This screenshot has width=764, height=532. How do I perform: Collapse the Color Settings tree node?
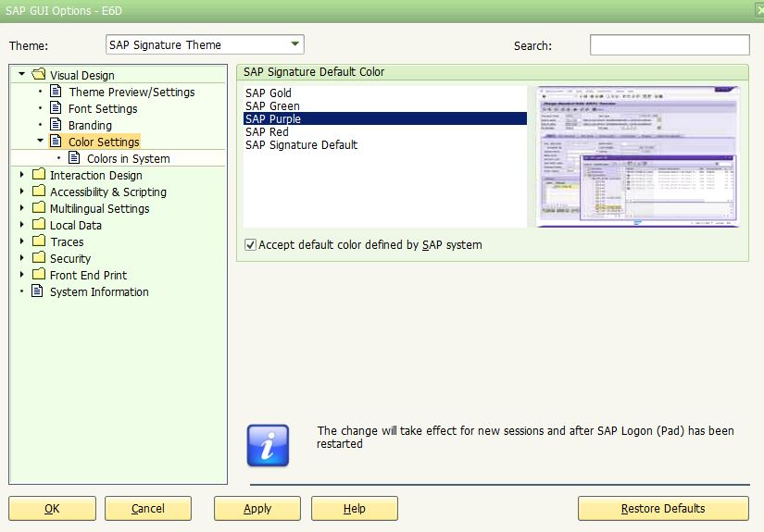pos(40,141)
